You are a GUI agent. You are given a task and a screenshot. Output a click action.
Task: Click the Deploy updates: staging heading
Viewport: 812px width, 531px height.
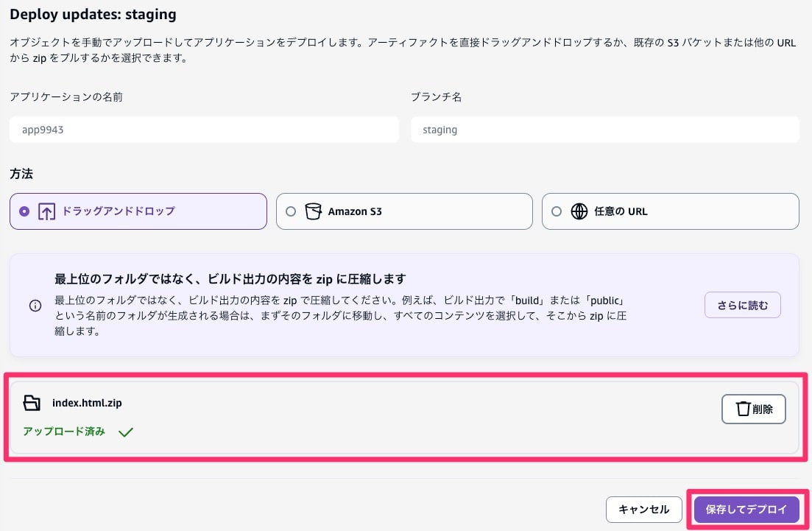(93, 14)
